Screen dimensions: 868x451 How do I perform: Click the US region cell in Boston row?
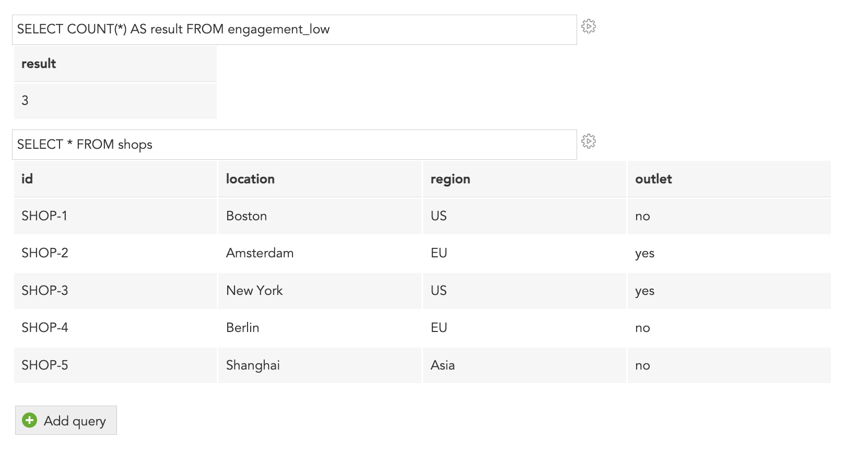524,216
